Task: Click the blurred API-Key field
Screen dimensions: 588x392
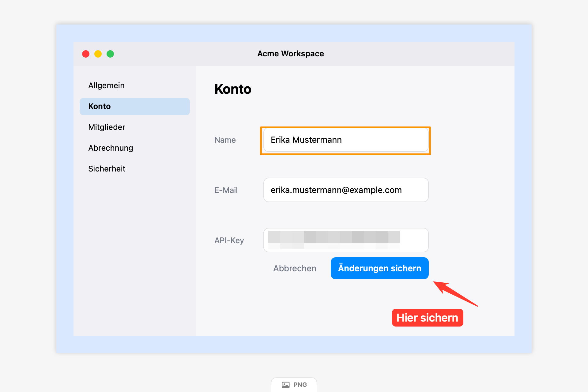Action: coord(346,240)
